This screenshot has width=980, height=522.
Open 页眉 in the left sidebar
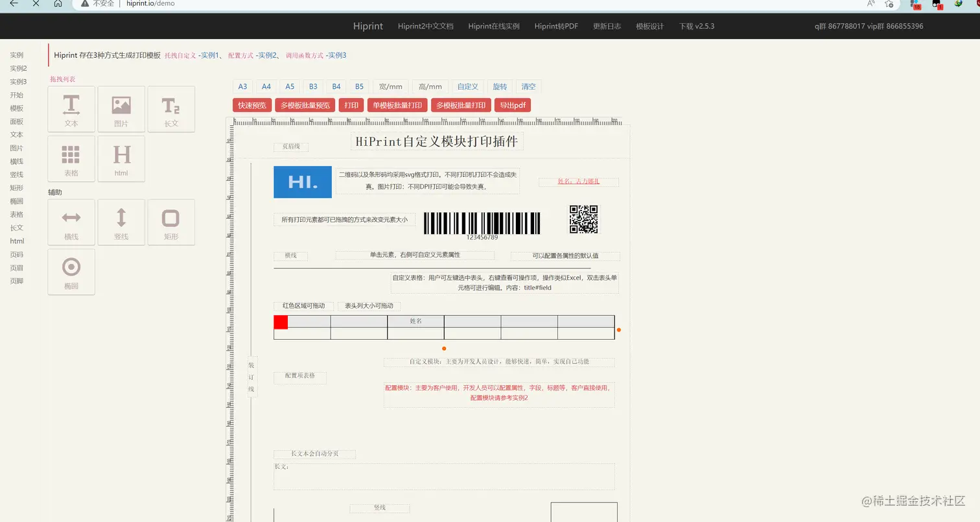click(16, 268)
